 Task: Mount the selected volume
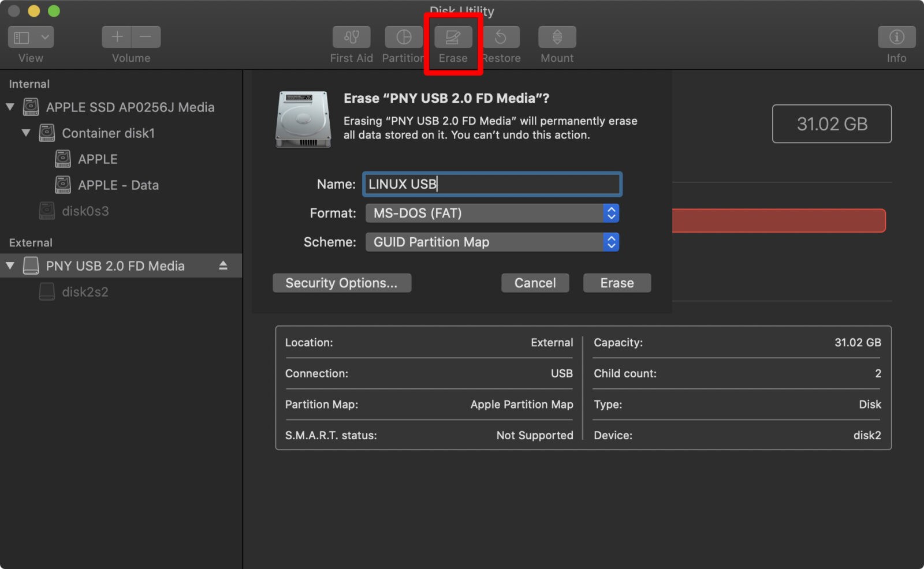pos(556,36)
